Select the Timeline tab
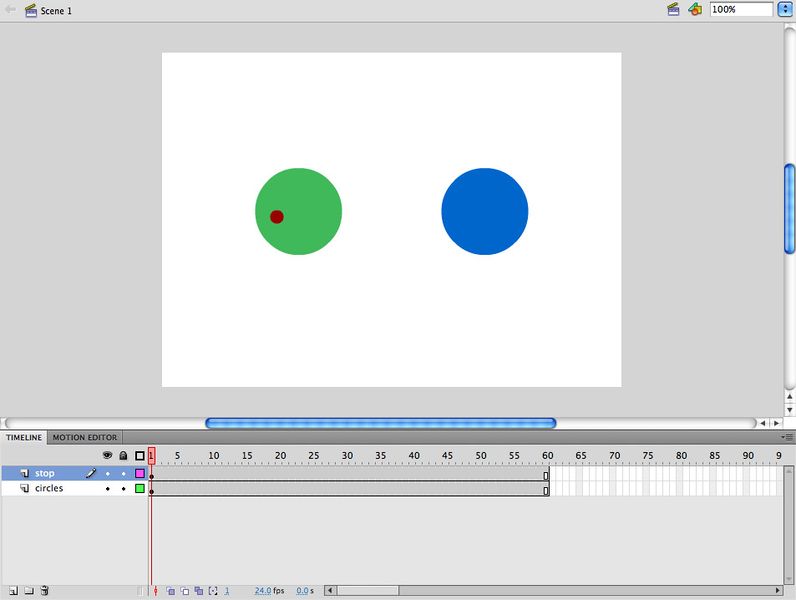Viewport: 796px width, 600px height. pos(24,437)
